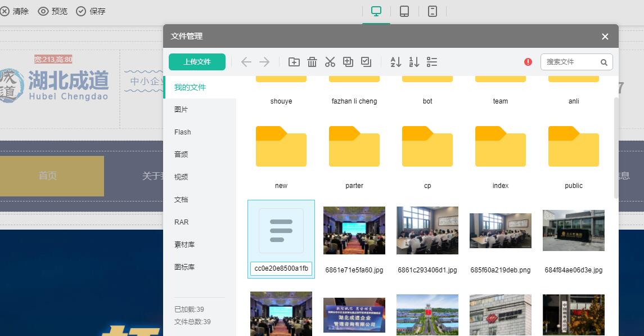Switch file manager to list view

(431, 62)
